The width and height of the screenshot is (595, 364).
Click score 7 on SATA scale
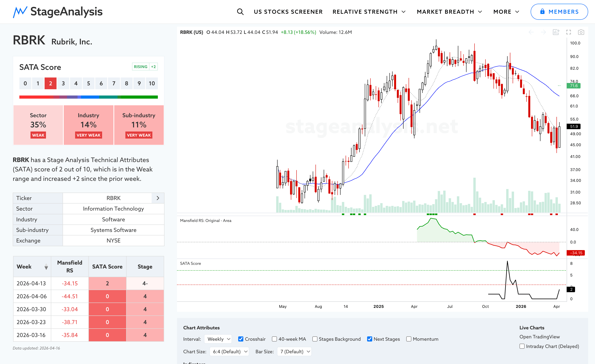point(114,83)
